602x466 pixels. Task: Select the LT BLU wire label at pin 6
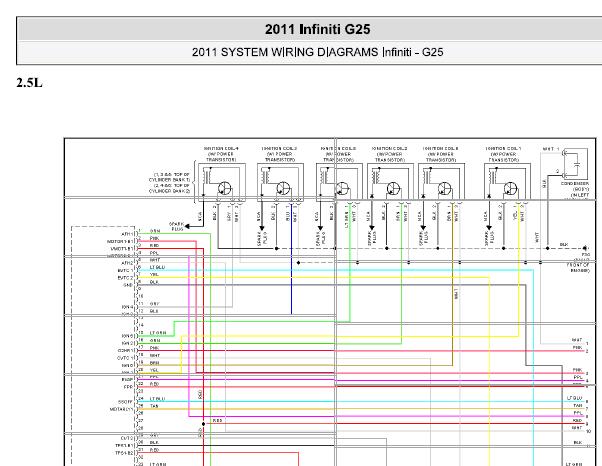pos(157,267)
